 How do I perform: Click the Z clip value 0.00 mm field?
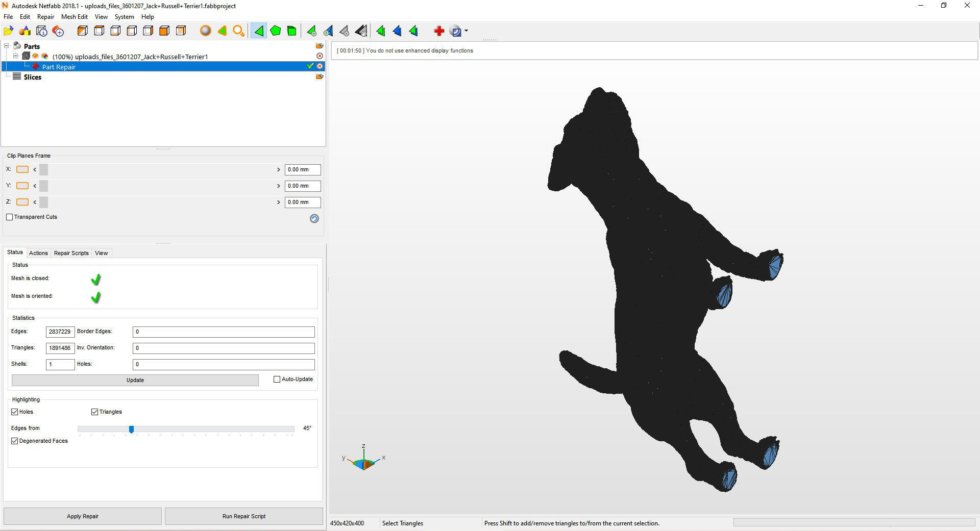click(x=303, y=202)
